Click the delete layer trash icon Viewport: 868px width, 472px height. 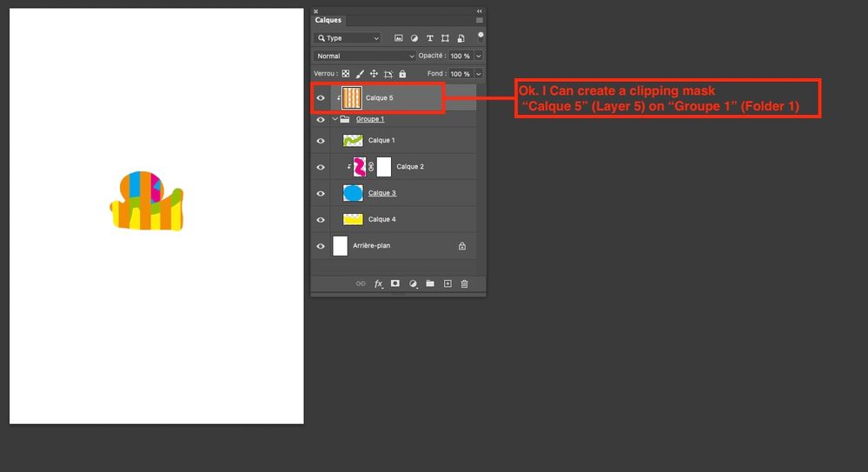465,283
